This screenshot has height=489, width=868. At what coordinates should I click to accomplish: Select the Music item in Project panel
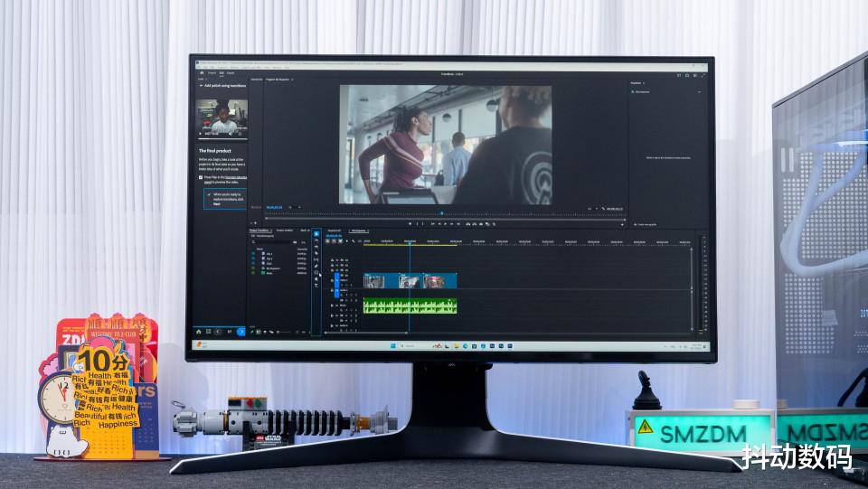pos(269,273)
